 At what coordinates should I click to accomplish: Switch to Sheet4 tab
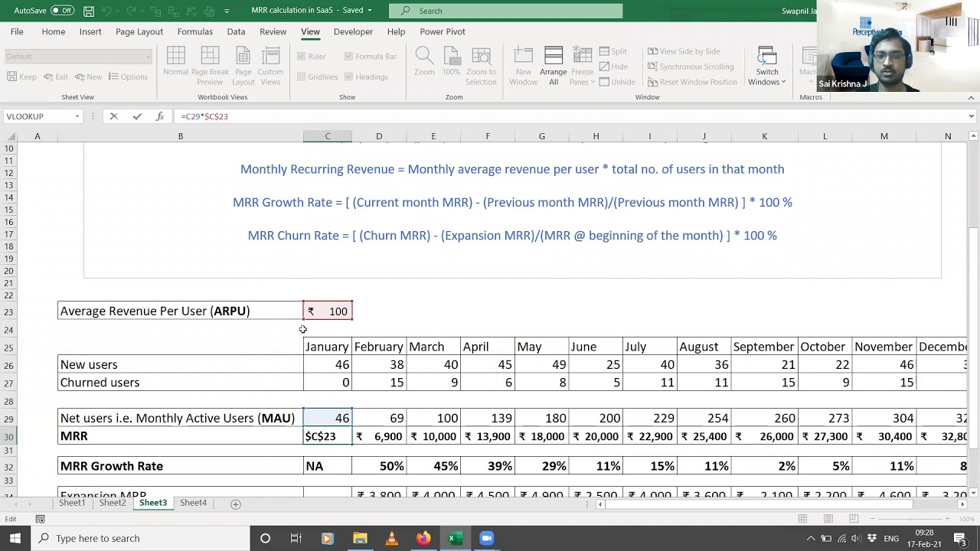[193, 503]
